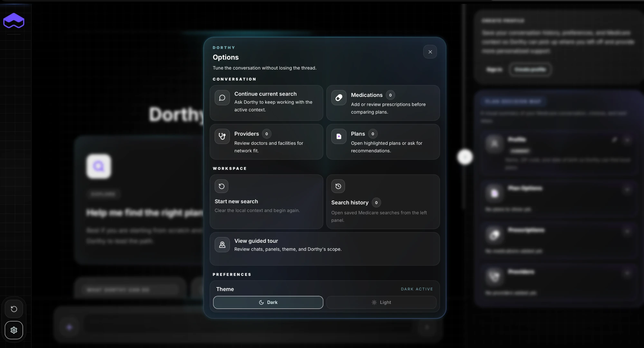Click the Search history count badge
644x348 pixels.
pos(376,202)
